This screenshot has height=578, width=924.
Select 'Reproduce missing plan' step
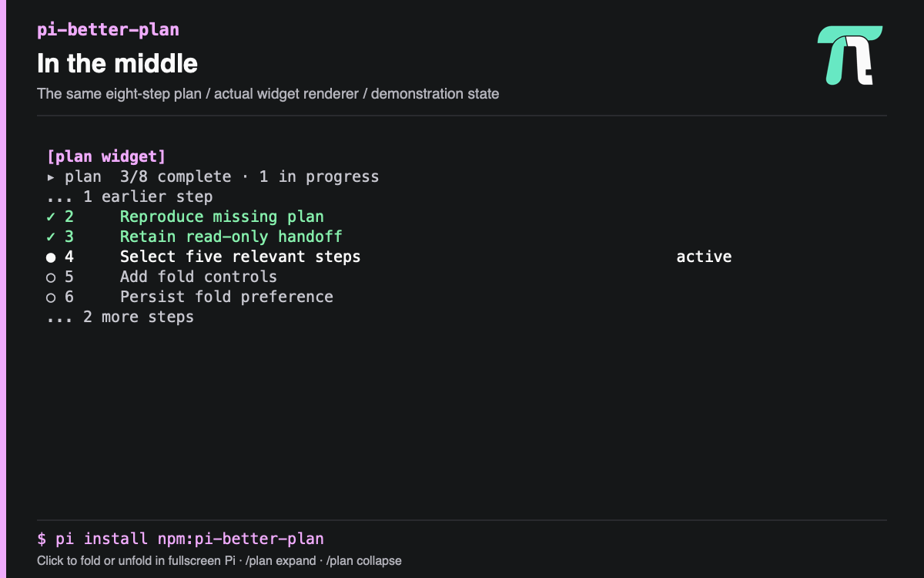(x=222, y=217)
